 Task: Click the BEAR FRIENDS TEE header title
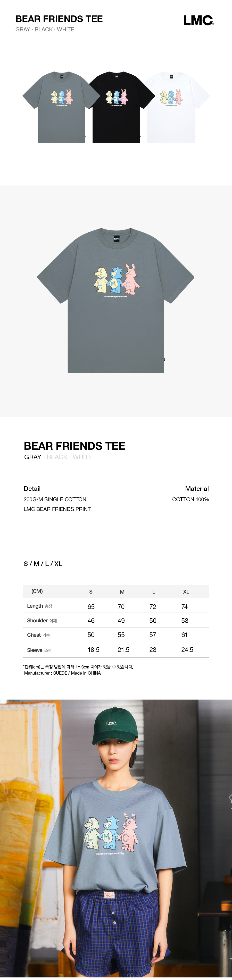59,19
